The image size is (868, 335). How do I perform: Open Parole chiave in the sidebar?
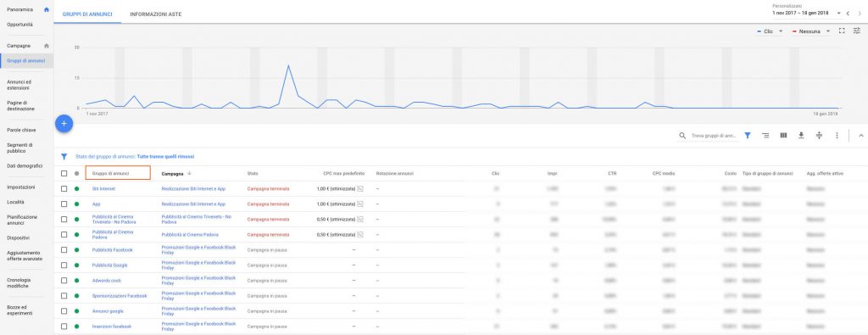coord(21,130)
